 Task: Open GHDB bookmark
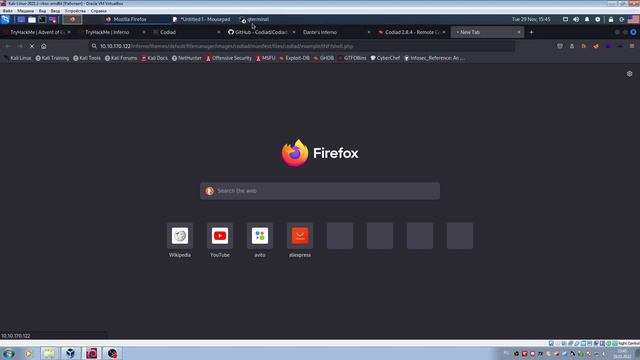click(x=324, y=58)
